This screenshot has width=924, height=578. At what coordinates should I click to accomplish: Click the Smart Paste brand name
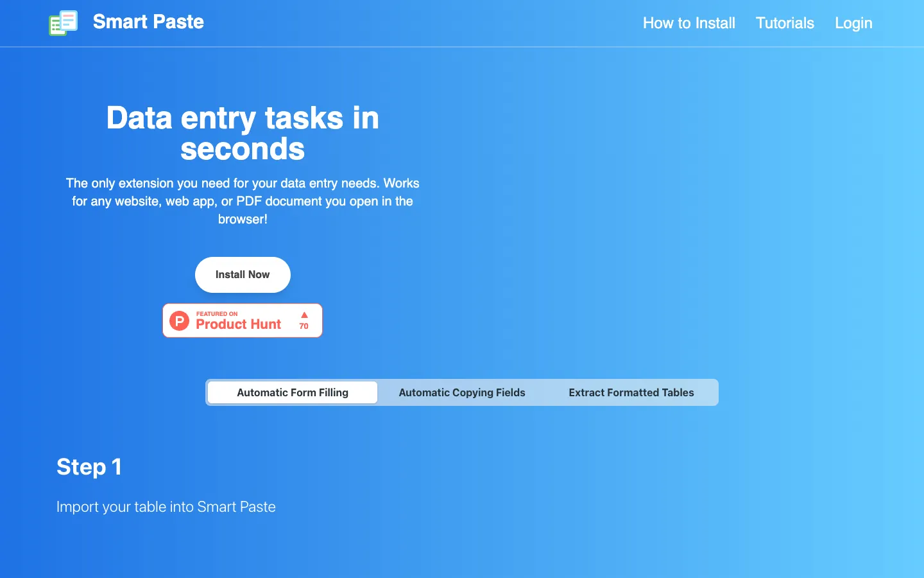[x=148, y=22]
